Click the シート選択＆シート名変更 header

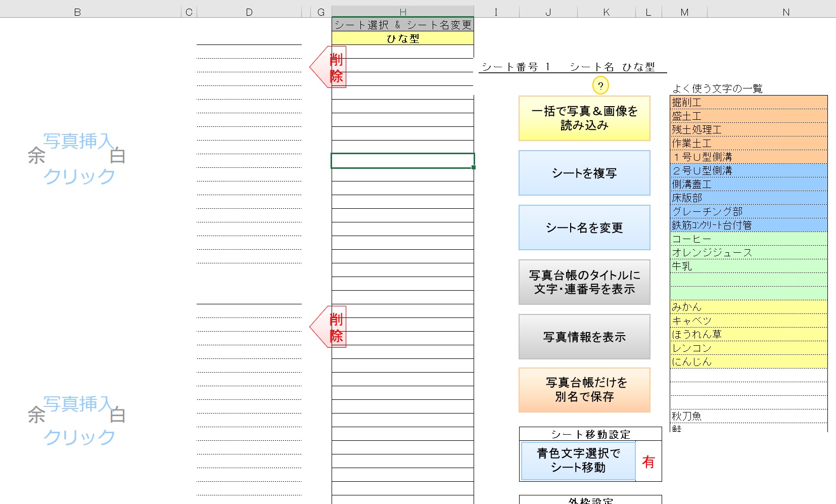(402, 23)
